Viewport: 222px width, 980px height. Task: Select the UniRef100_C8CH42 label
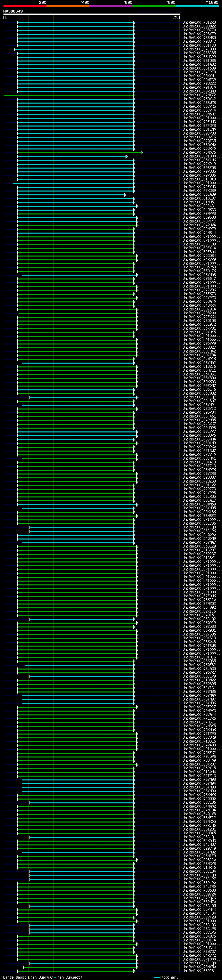(199, 351)
